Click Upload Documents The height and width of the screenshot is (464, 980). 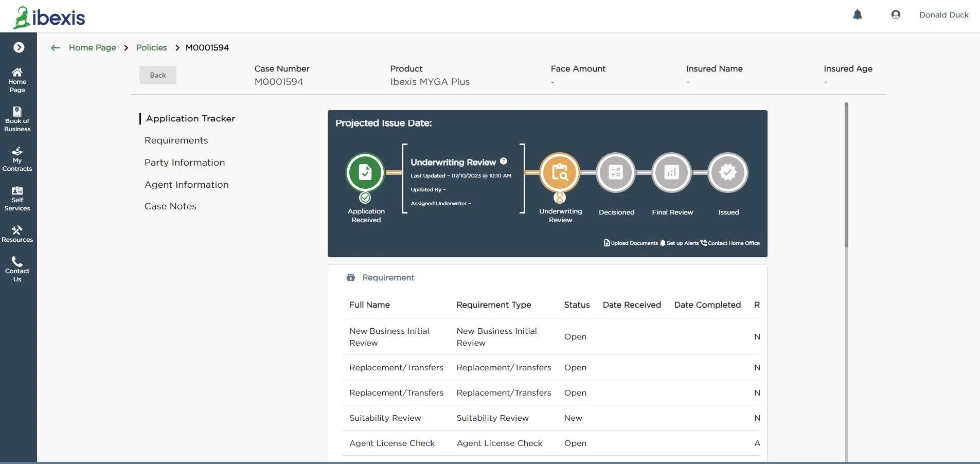tap(631, 243)
